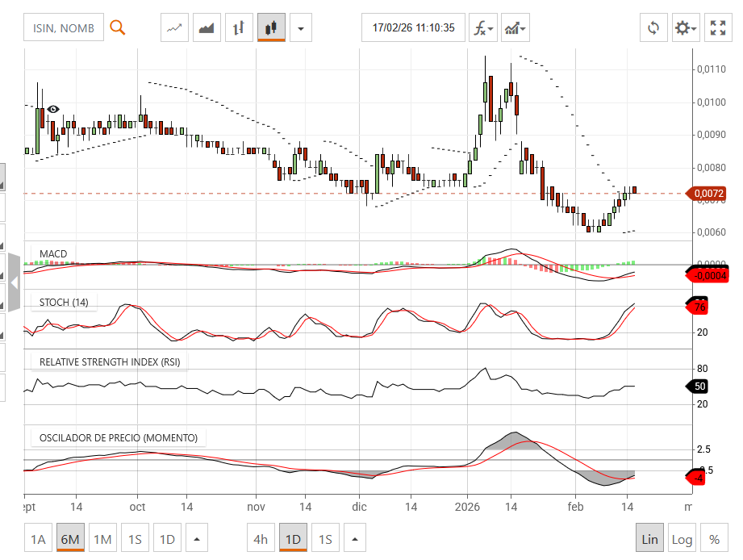Expand more time range options
This screenshot has width=743, height=560.
pyautogui.click(x=197, y=539)
